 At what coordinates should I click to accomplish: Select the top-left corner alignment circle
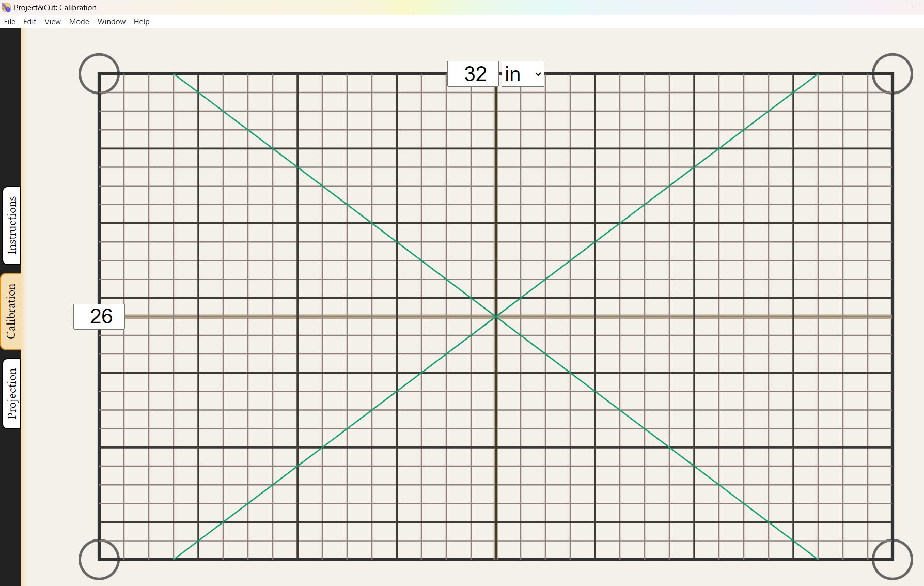tap(99, 73)
